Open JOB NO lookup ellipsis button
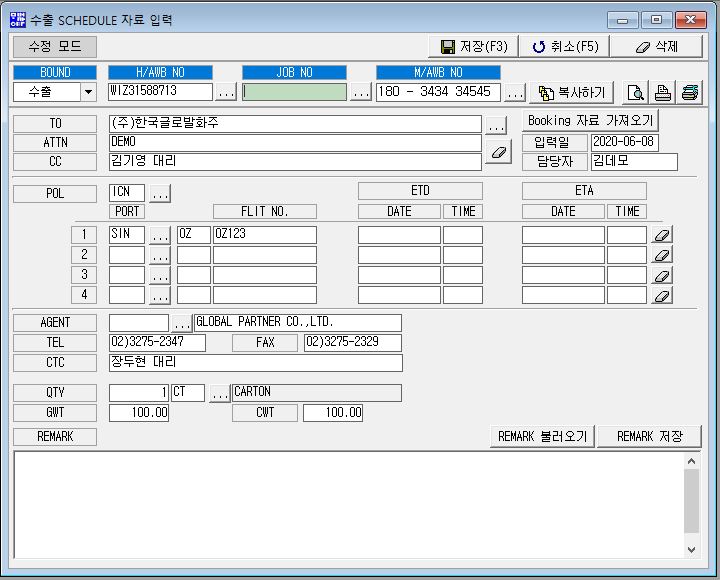The image size is (720, 580). click(x=360, y=92)
